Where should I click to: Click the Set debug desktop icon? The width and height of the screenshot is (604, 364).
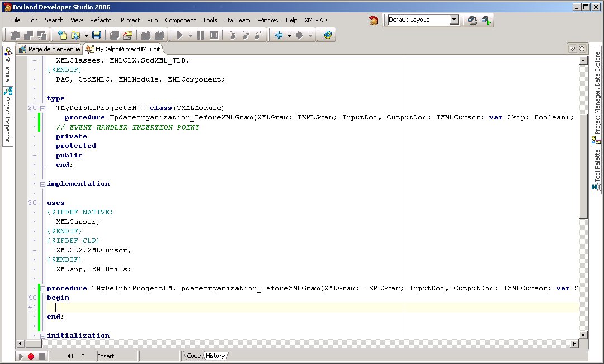pos(486,20)
